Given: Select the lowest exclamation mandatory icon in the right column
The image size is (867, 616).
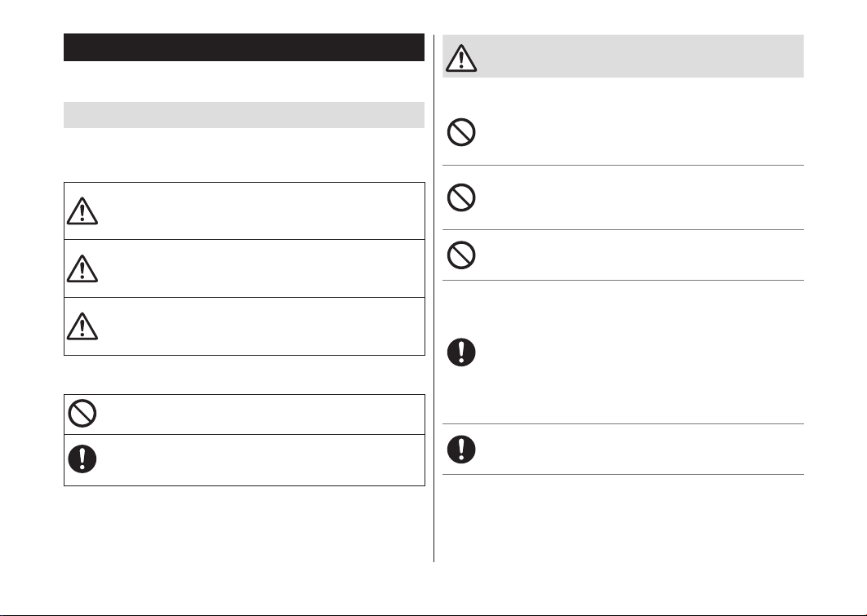Looking at the screenshot, I should [461, 450].
